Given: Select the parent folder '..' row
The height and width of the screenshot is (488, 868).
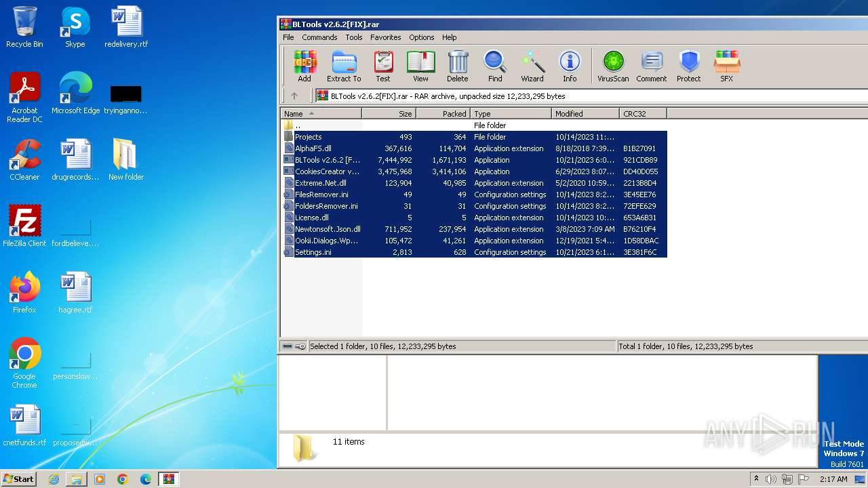Looking at the screenshot, I should point(474,125).
